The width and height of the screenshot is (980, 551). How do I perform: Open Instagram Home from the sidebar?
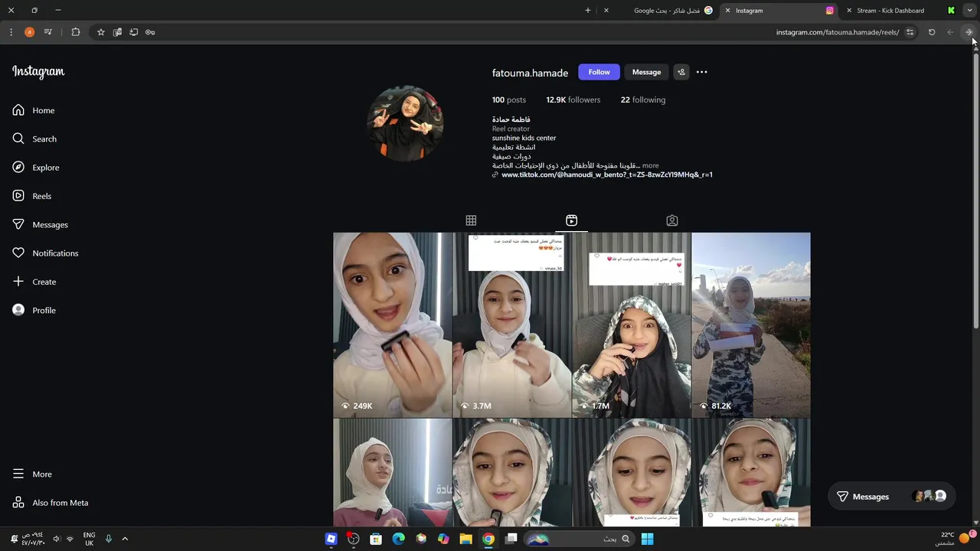pyautogui.click(x=34, y=110)
